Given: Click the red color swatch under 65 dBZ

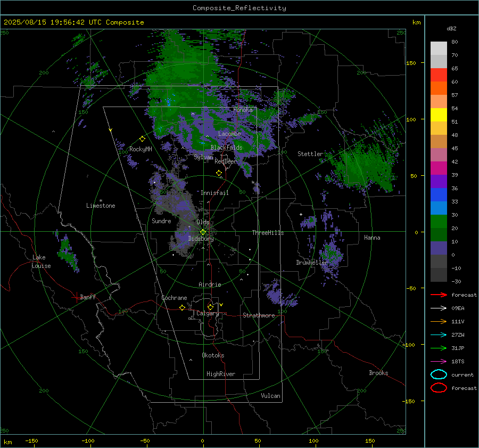Looking at the screenshot, I should tap(439, 75).
